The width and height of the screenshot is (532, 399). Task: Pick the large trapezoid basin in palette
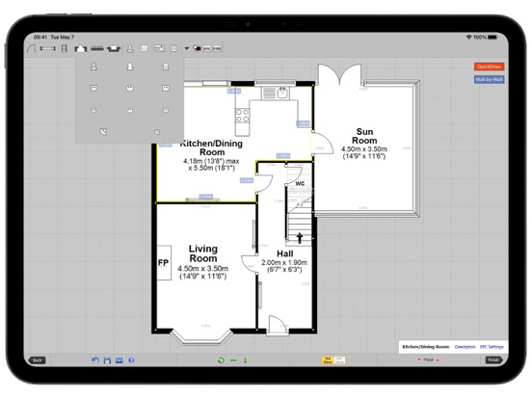[94, 89]
